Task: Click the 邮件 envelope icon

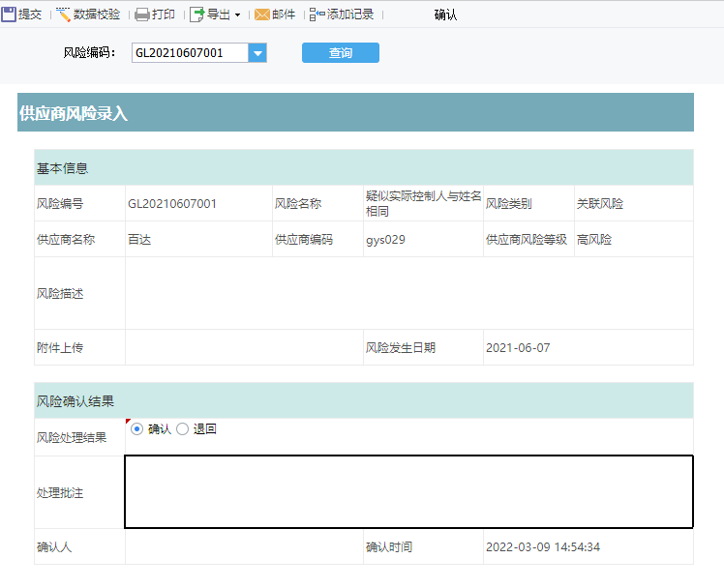Action: (262, 15)
